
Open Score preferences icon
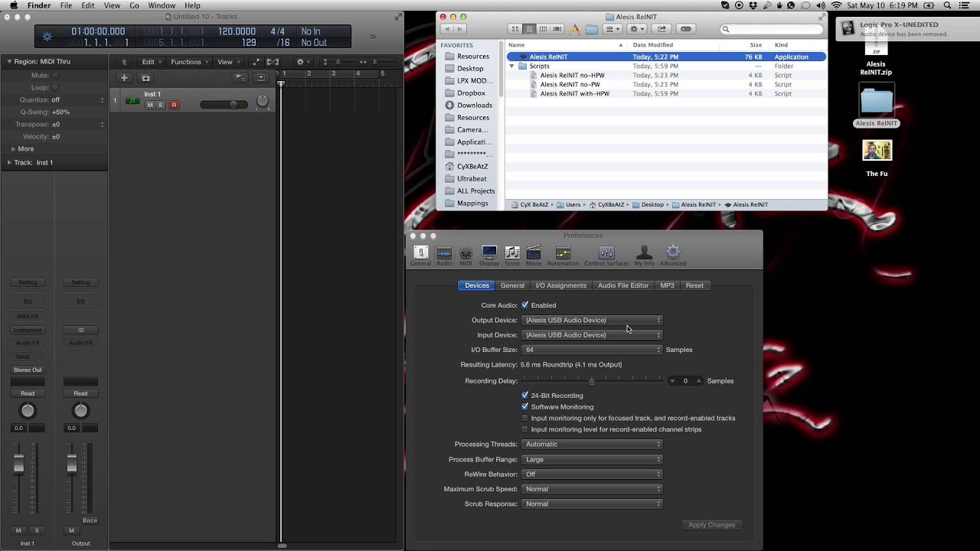[512, 256]
